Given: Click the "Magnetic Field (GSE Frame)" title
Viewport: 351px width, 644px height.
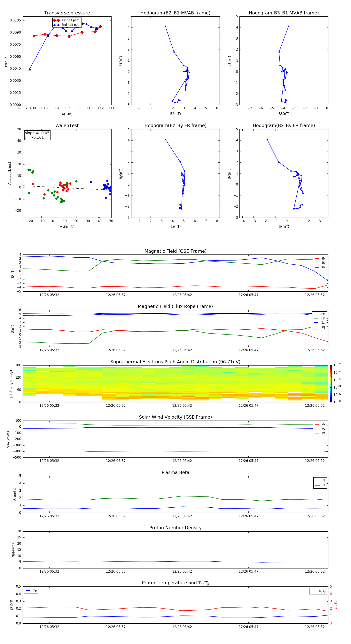Looking at the screenshot, I should pos(175,251).
